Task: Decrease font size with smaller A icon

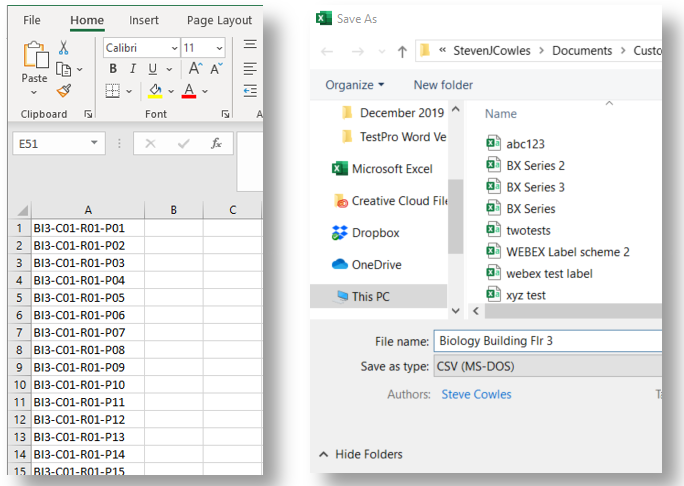Action: click(x=216, y=68)
